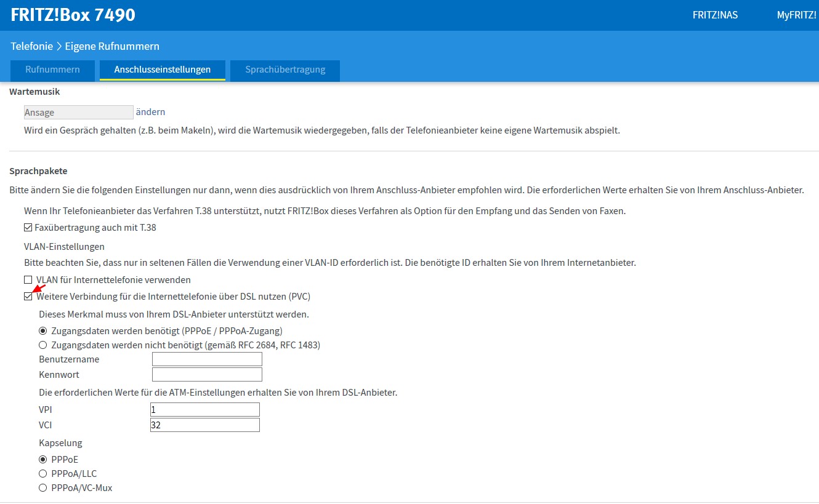Image resolution: width=819 pixels, height=504 pixels.
Task: Switch to the Rufnummern tab
Action: coord(53,70)
